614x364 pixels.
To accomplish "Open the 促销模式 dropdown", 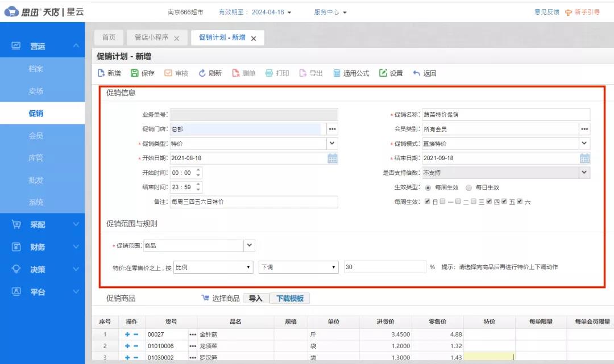I will [x=584, y=143].
